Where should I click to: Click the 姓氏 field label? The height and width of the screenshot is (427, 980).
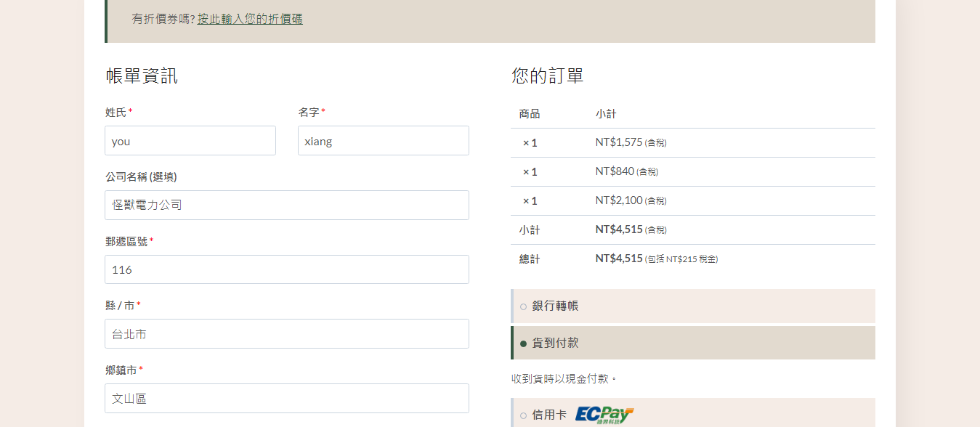pos(116,113)
